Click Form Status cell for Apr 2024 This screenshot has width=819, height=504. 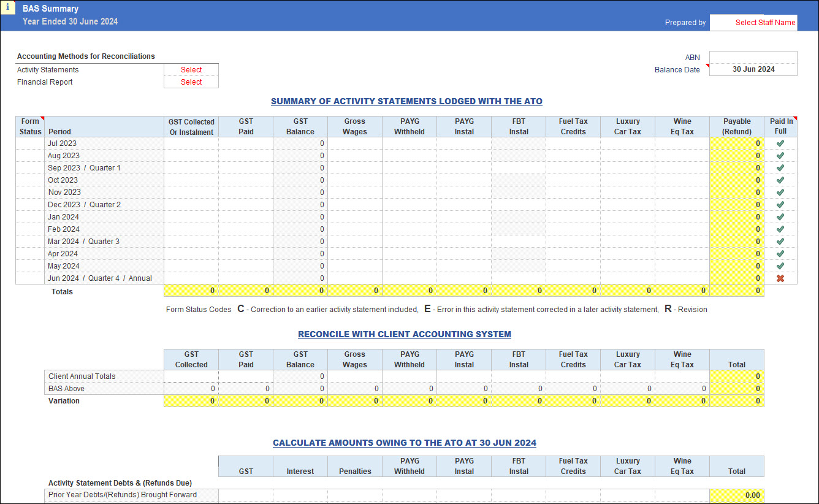(x=30, y=253)
